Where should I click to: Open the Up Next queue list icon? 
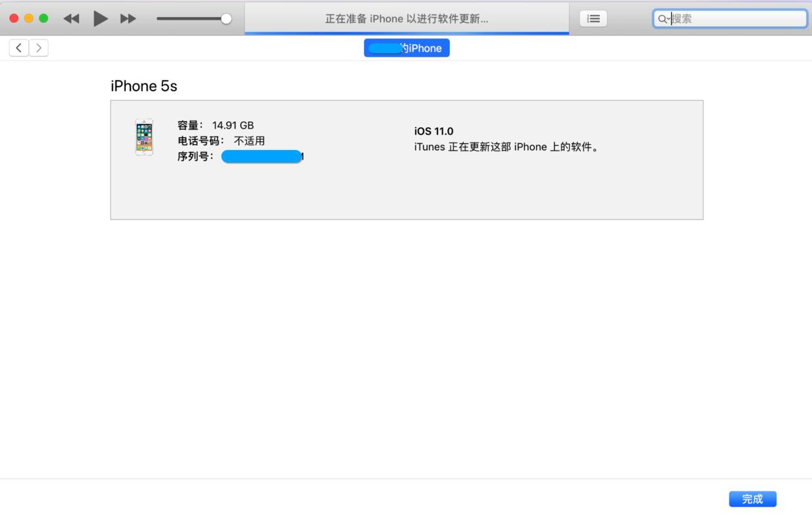(593, 18)
